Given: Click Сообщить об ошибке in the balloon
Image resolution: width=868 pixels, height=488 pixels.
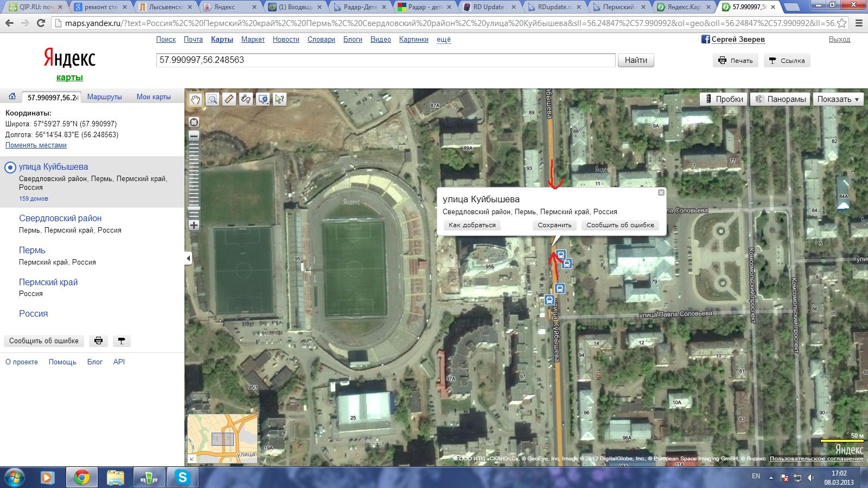Looking at the screenshot, I should 620,225.
